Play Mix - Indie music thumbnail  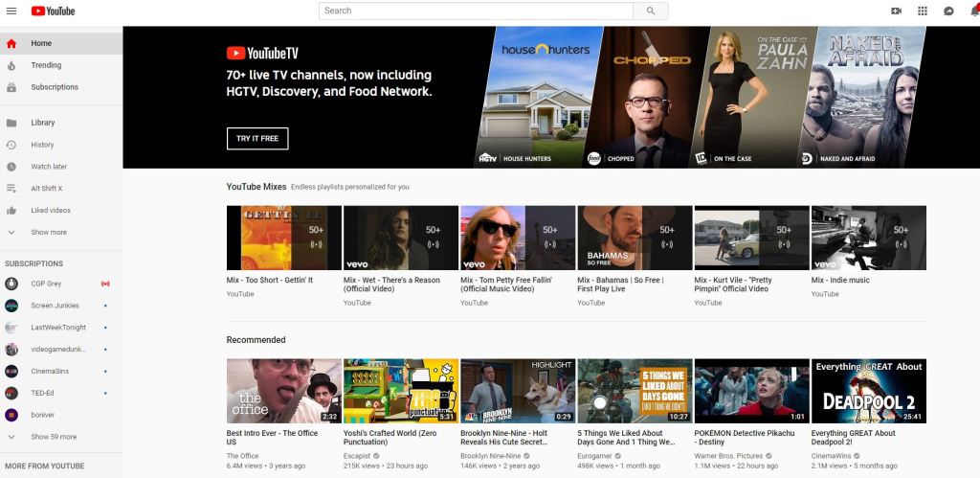point(868,238)
